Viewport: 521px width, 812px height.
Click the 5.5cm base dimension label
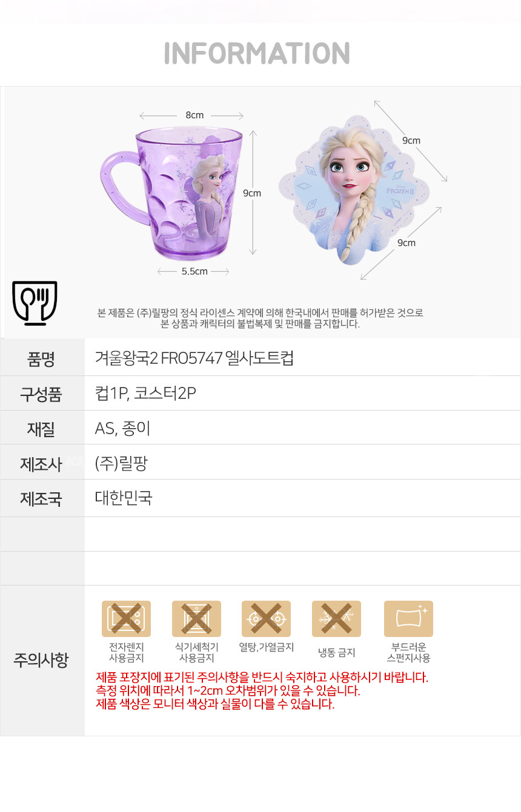[194, 271]
